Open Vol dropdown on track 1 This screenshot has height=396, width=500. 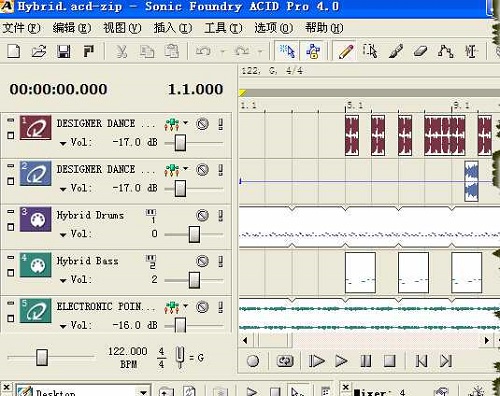point(63,144)
